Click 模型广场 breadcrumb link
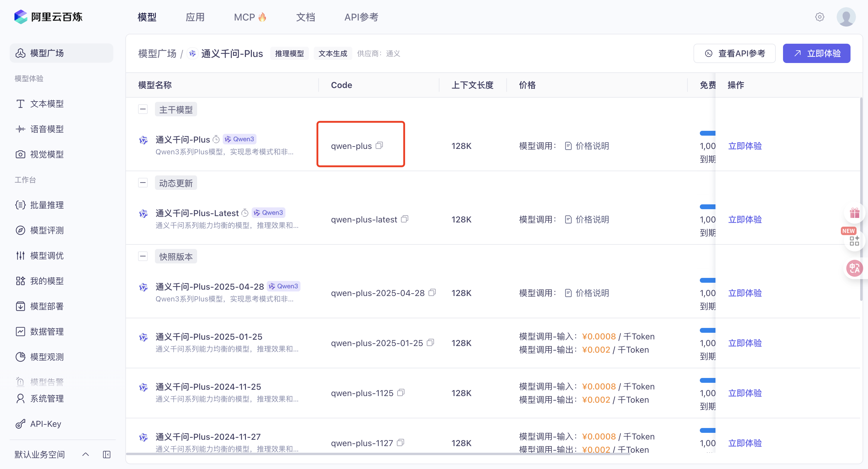Viewport: 868px width, 469px height. click(x=157, y=54)
